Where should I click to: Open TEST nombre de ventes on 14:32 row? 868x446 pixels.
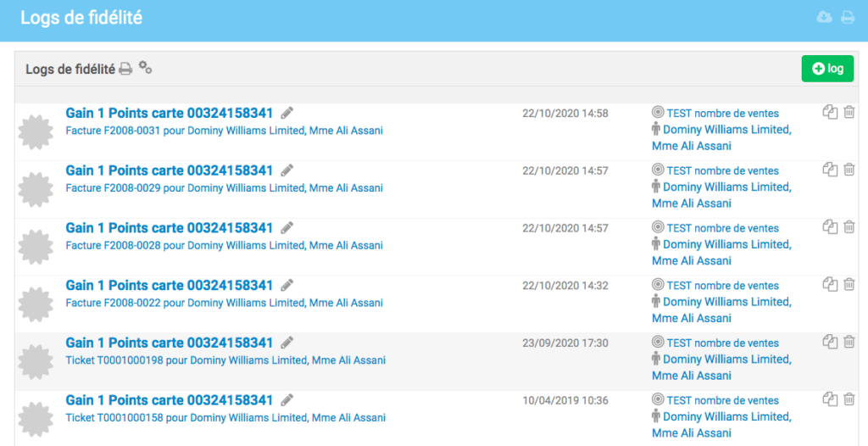click(722, 286)
